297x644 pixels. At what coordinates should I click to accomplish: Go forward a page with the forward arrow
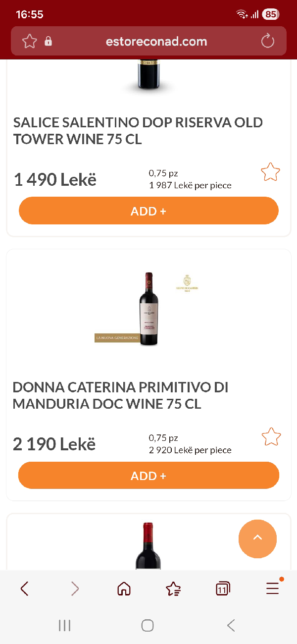[x=74, y=589]
